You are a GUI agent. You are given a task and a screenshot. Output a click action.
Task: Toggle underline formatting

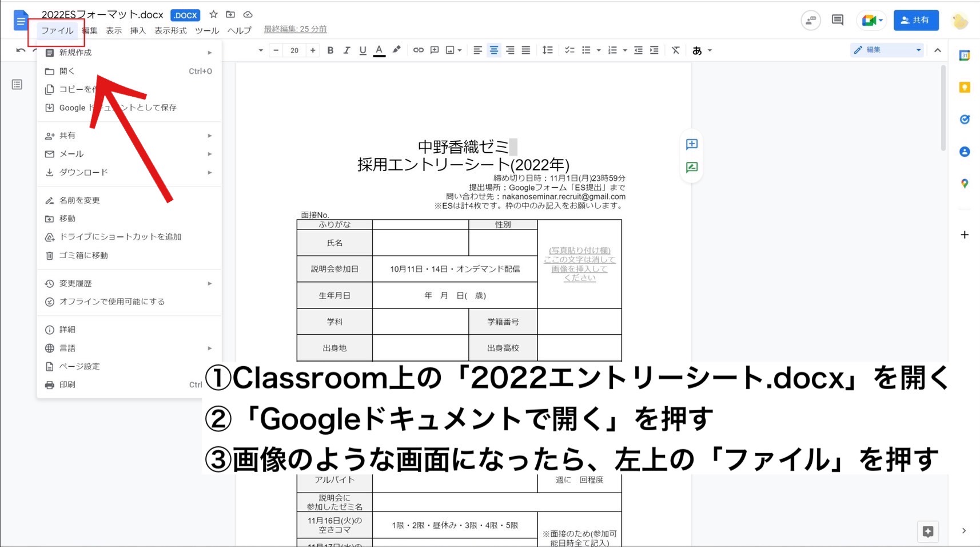tap(362, 50)
